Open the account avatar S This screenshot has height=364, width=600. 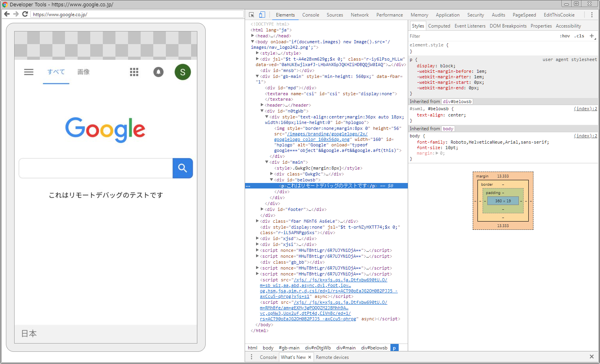coord(183,72)
